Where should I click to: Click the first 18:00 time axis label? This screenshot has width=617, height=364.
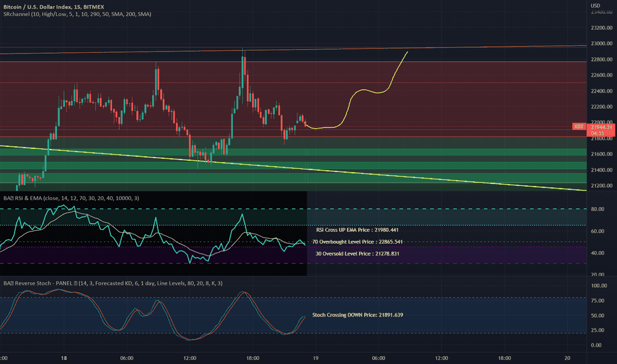pos(253,358)
